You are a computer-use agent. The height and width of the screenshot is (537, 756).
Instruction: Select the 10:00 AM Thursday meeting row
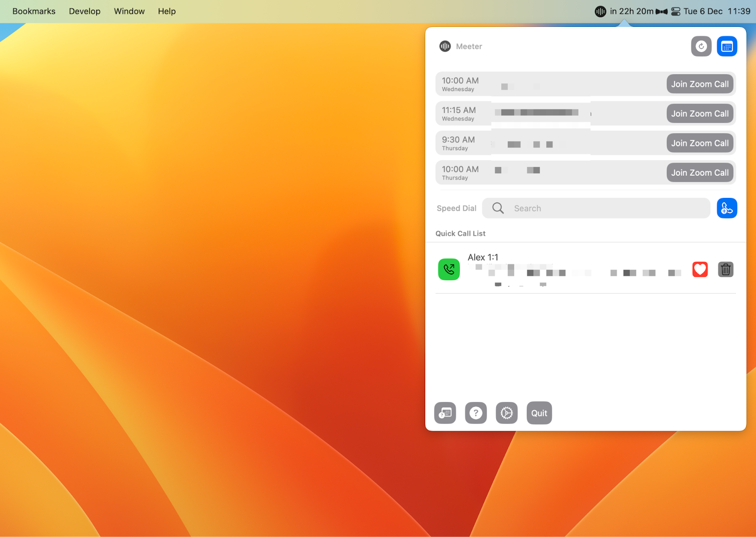tap(585, 173)
